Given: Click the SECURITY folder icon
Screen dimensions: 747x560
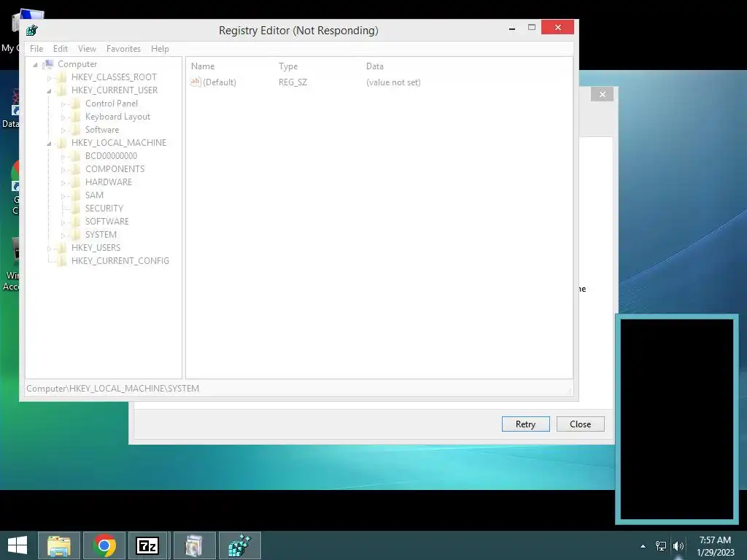Looking at the screenshot, I should coord(75,208).
